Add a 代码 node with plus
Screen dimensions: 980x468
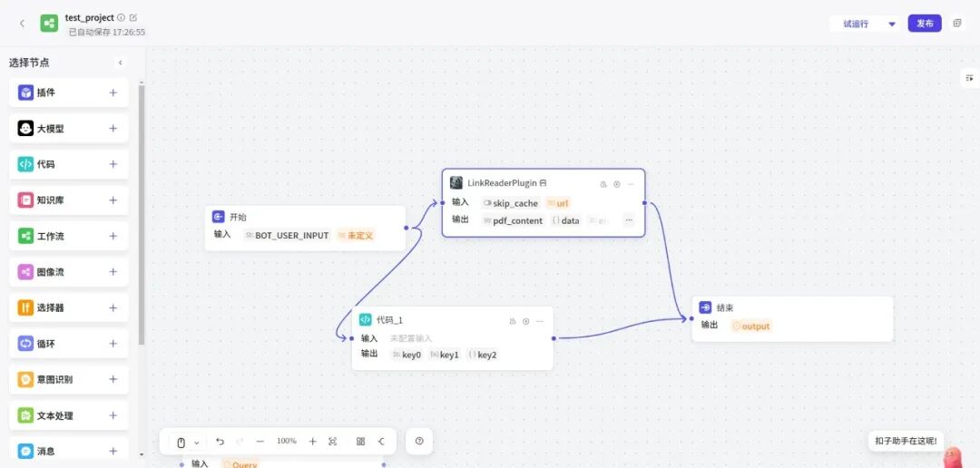point(113,164)
